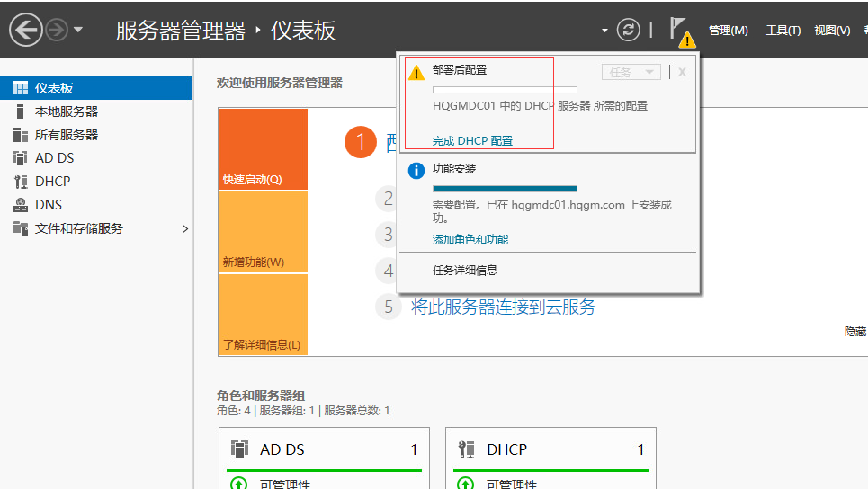Open 本地服务器 in the sidebar

coord(66,111)
